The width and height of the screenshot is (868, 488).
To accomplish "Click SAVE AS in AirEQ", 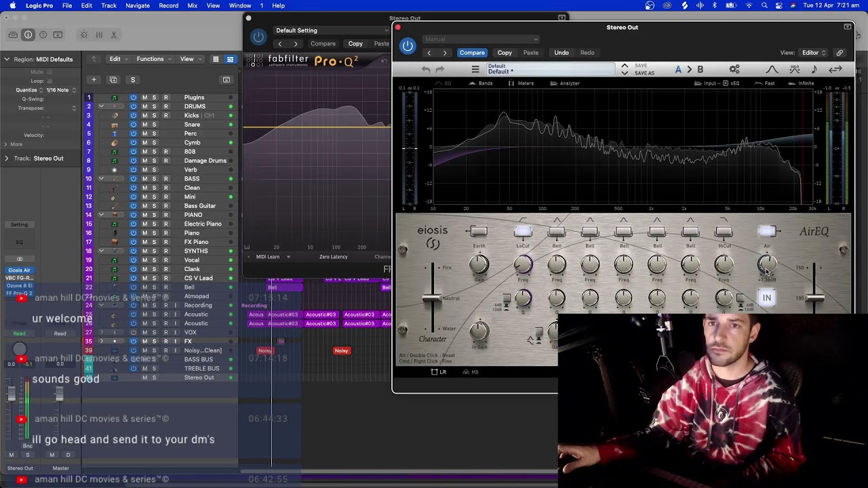I will click(x=644, y=73).
